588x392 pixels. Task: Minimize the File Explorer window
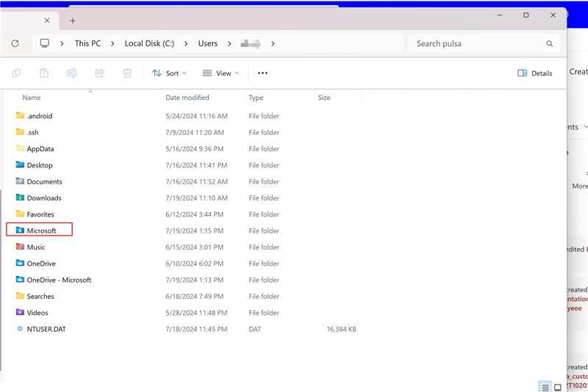(x=500, y=15)
